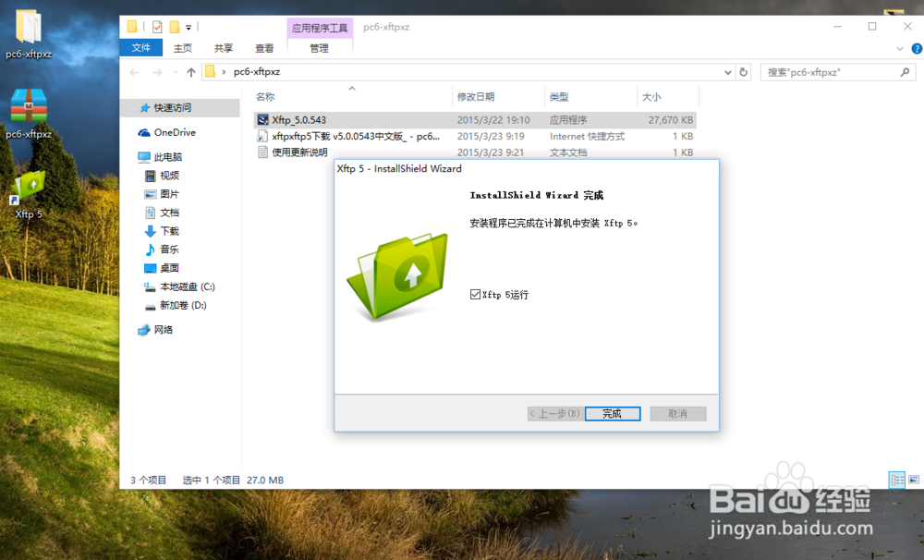This screenshot has width=924, height=560.
Task: Switch to large icons view layout
Action: [x=914, y=480]
